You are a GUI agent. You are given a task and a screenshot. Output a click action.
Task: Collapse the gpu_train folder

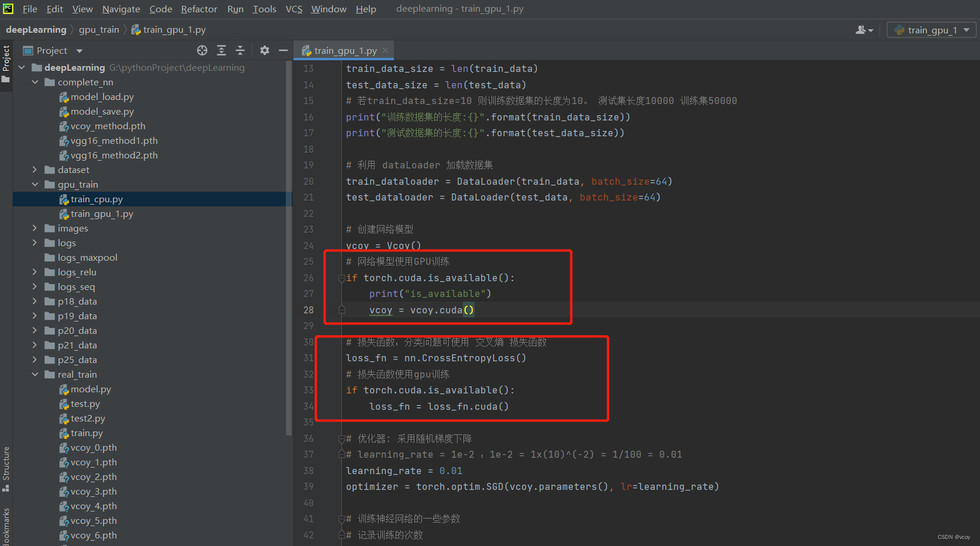(x=34, y=184)
